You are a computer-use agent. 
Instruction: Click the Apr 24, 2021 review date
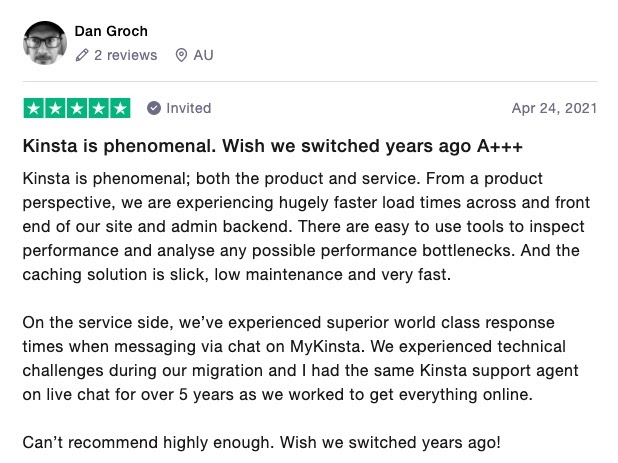pos(554,108)
